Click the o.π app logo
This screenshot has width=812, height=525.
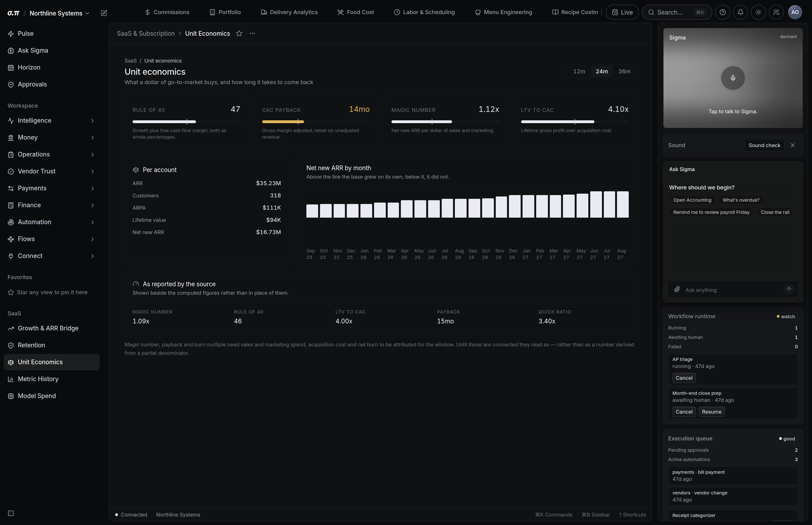click(13, 13)
